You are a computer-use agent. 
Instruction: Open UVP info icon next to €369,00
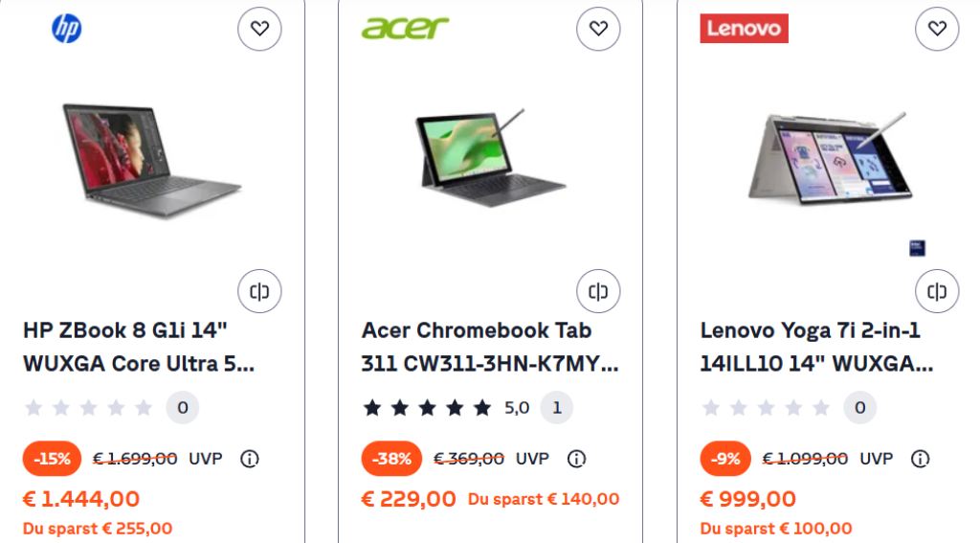coord(576,459)
